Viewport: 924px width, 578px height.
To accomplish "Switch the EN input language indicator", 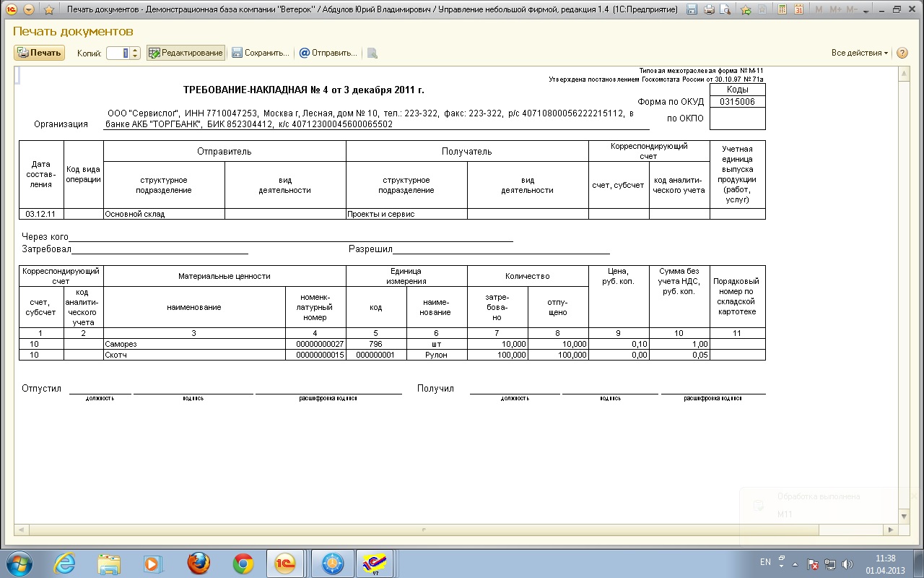I will 766,562.
